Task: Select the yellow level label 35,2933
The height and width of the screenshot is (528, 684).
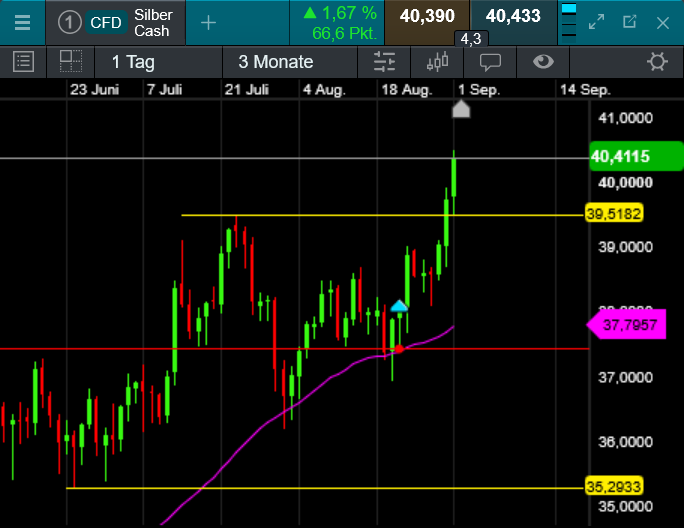Action: point(614,486)
